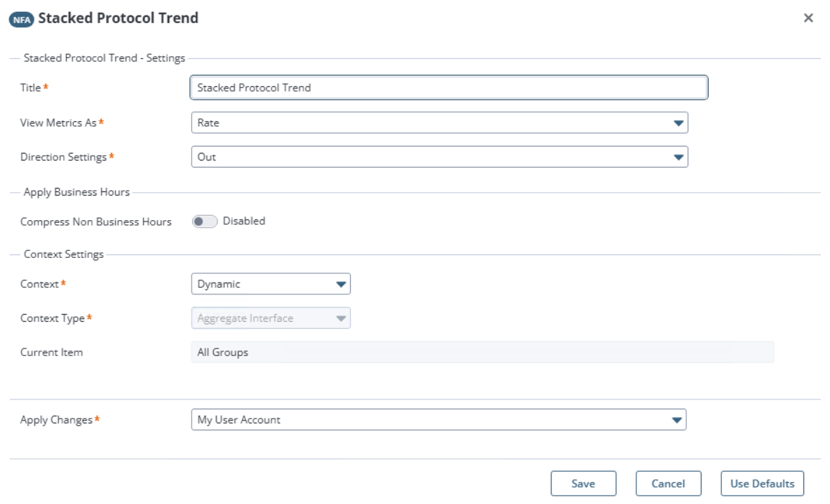Image resolution: width=830 pixels, height=504 pixels.
Task: Reset settings with Use Defaults
Action: click(x=762, y=484)
